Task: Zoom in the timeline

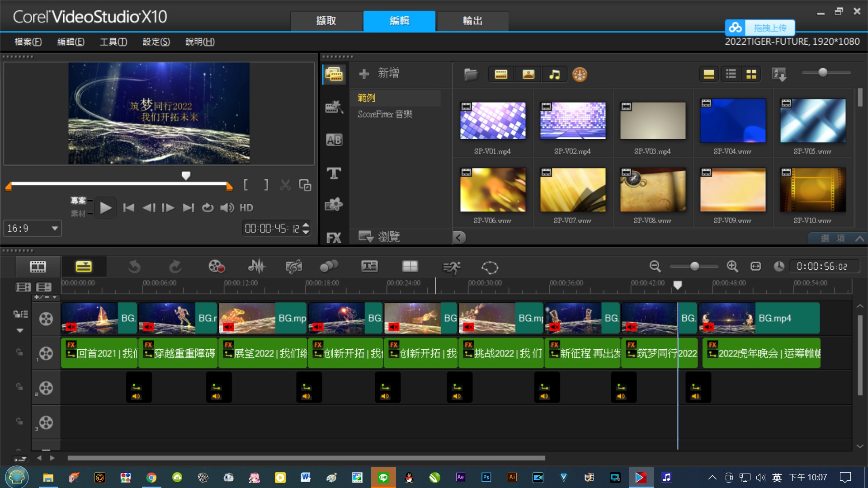Action: [x=732, y=267]
